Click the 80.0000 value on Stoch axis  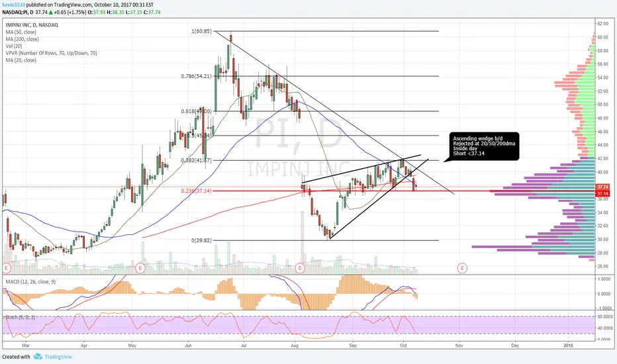605,316
